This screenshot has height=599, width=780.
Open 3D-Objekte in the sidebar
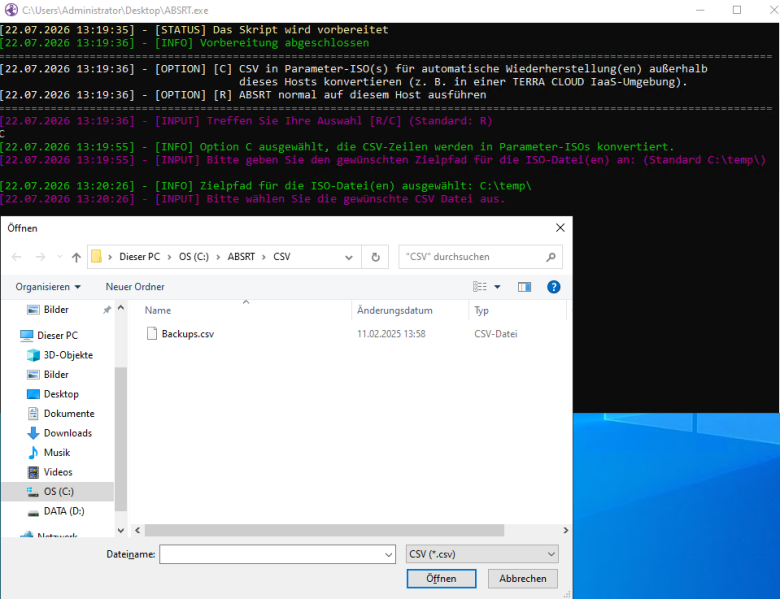pyautogui.click(x=68, y=355)
